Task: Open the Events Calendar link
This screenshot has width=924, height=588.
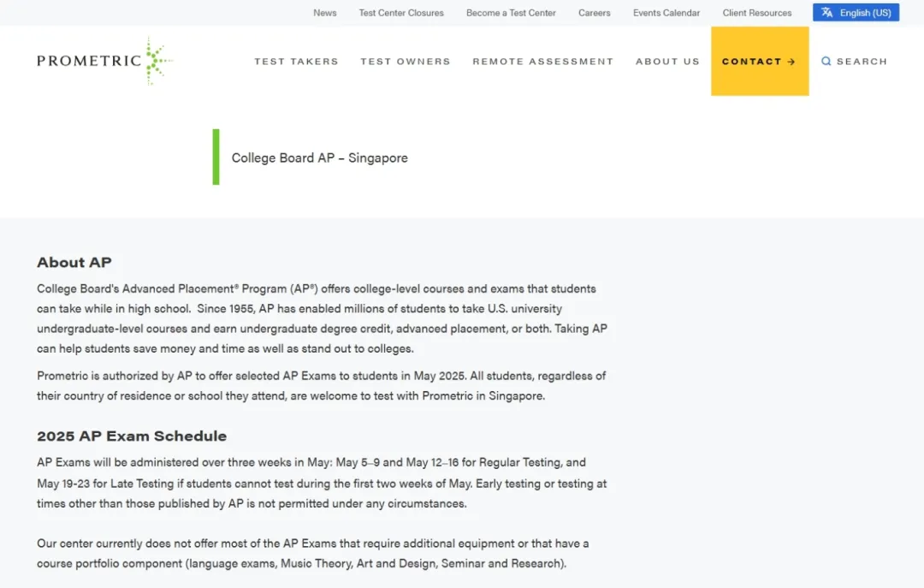Action: point(666,12)
